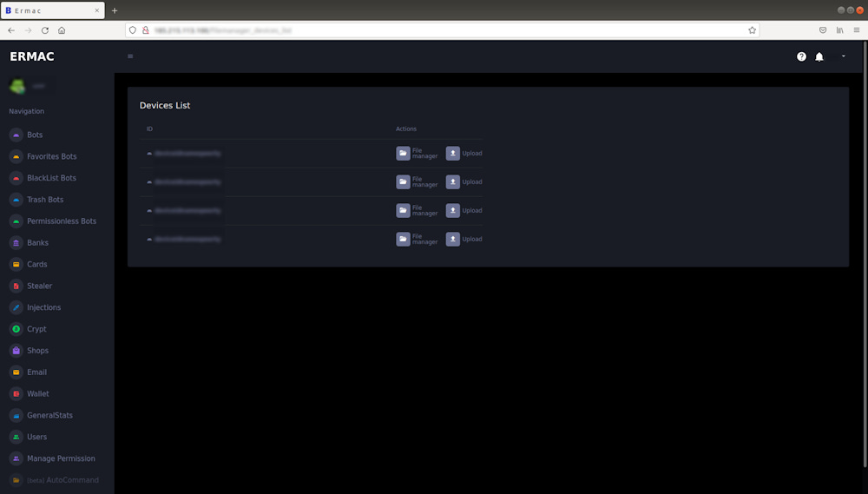Screen dimensions: 868x494
Task: Open the notifications bell icon
Action: click(x=819, y=56)
